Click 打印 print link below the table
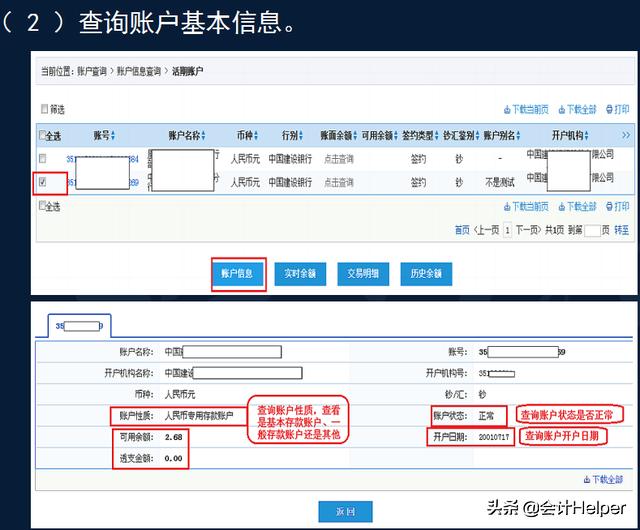The height and width of the screenshot is (530, 640). pos(618,207)
